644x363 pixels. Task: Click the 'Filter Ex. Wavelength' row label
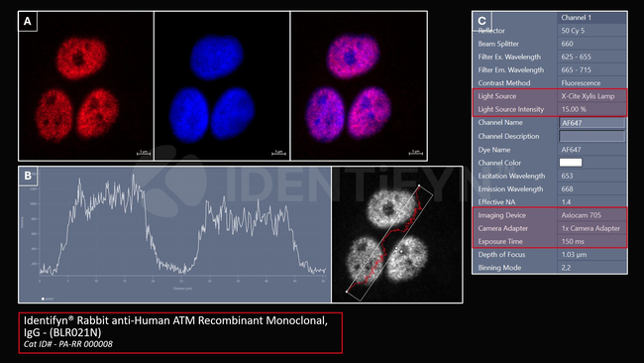point(509,57)
